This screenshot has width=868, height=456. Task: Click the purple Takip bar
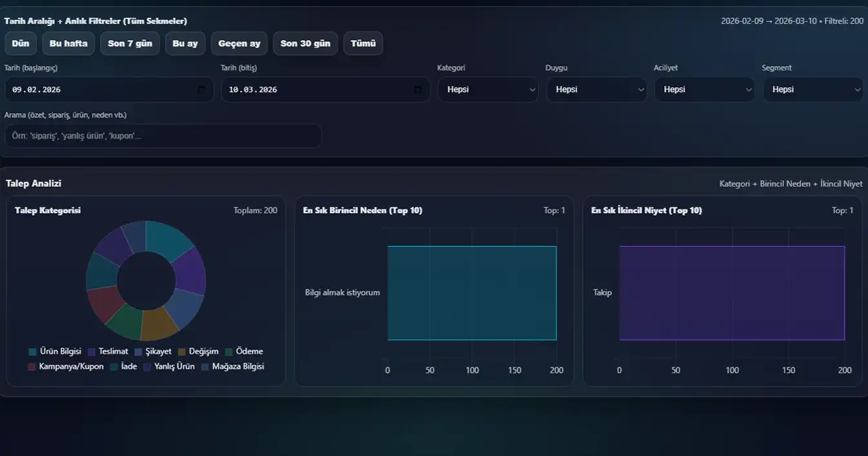click(x=731, y=293)
